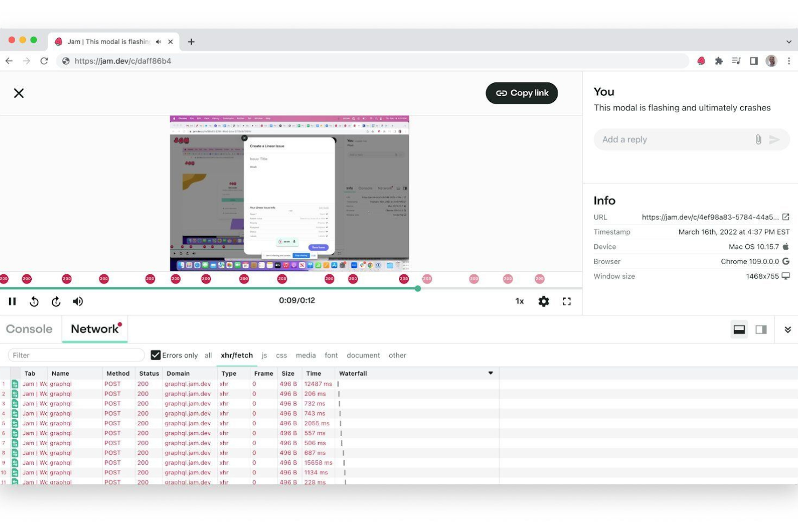Image resolution: width=798 pixels, height=532 pixels.
Task: Switch to the Console tab
Action: coord(29,329)
